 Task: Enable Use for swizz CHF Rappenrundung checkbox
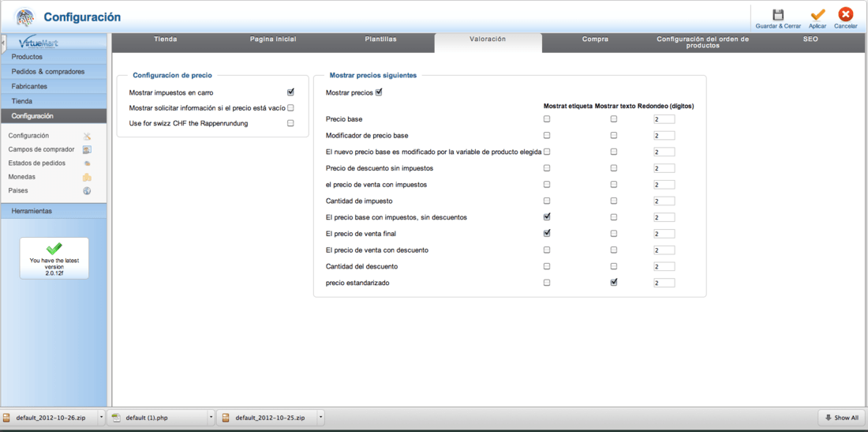tap(290, 123)
